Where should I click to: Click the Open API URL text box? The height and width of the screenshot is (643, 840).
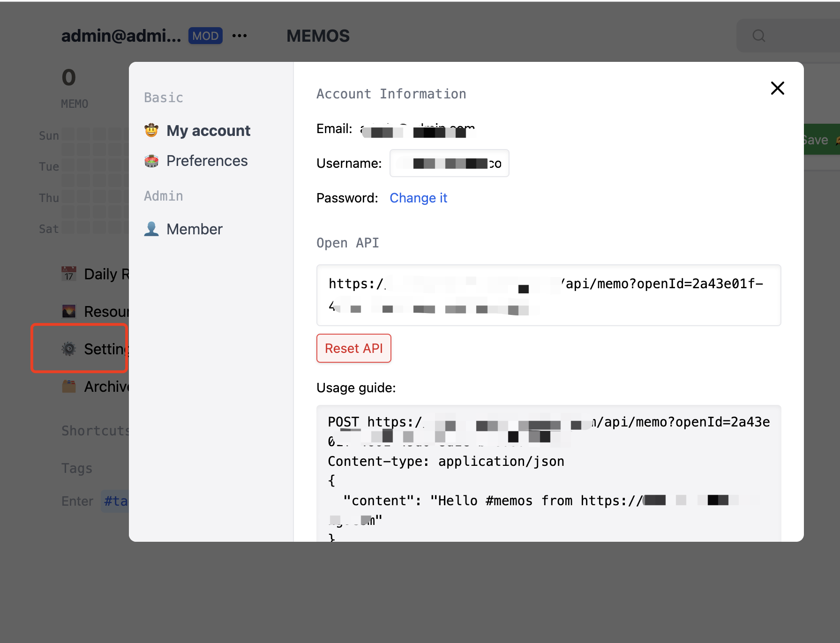[549, 295]
